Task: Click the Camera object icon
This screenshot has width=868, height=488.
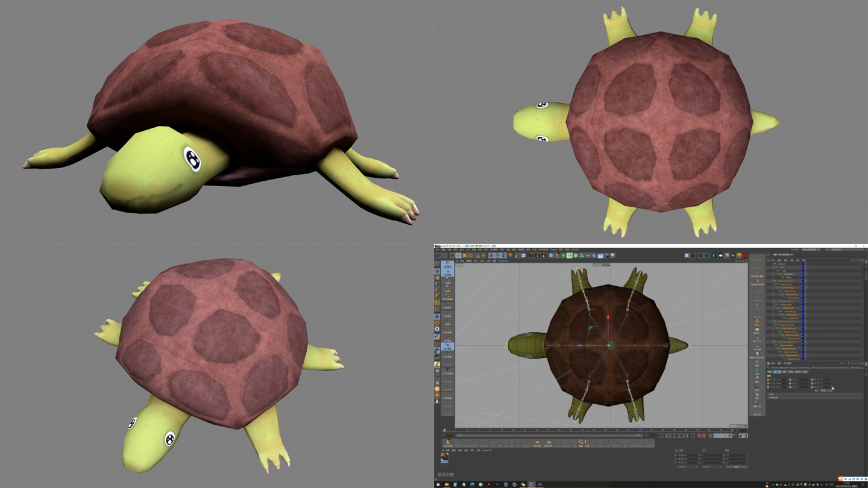Action: (x=606, y=255)
